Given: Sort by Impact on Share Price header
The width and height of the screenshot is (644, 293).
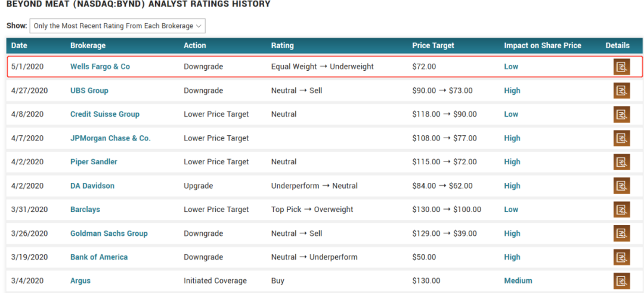Looking at the screenshot, I should 542,45.
